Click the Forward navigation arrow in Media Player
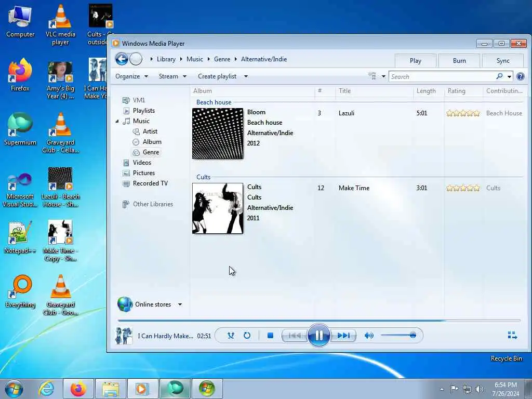This screenshot has height=399, width=532. click(136, 59)
